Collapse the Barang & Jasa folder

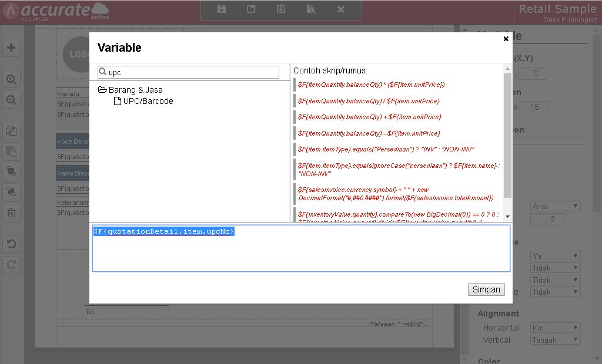102,90
